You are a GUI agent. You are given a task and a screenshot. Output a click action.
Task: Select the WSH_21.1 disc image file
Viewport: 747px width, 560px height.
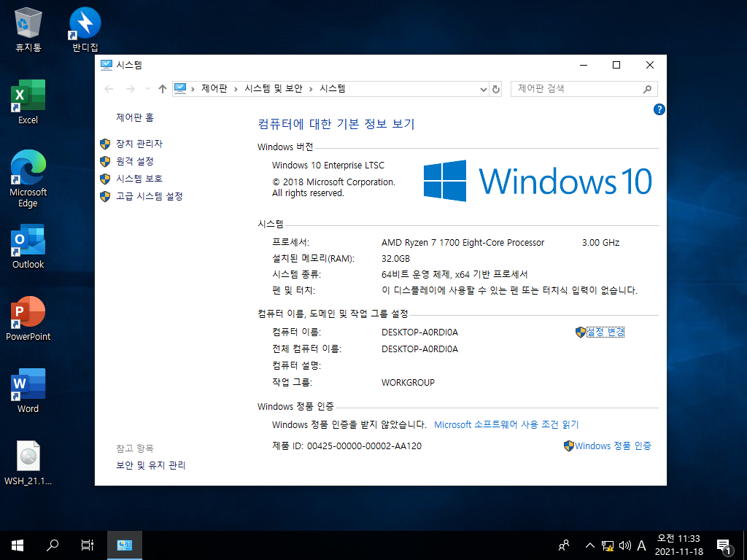(x=28, y=463)
